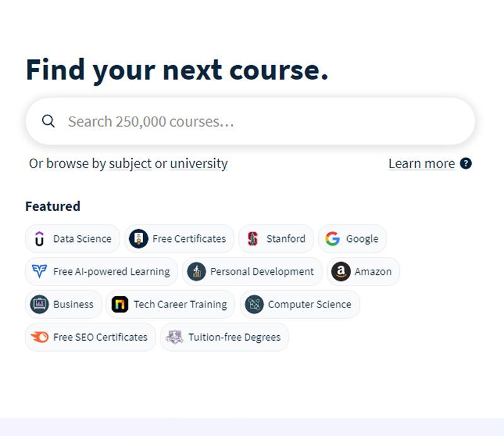
Task: Follow the subject browse link
Action: pyautogui.click(x=130, y=164)
